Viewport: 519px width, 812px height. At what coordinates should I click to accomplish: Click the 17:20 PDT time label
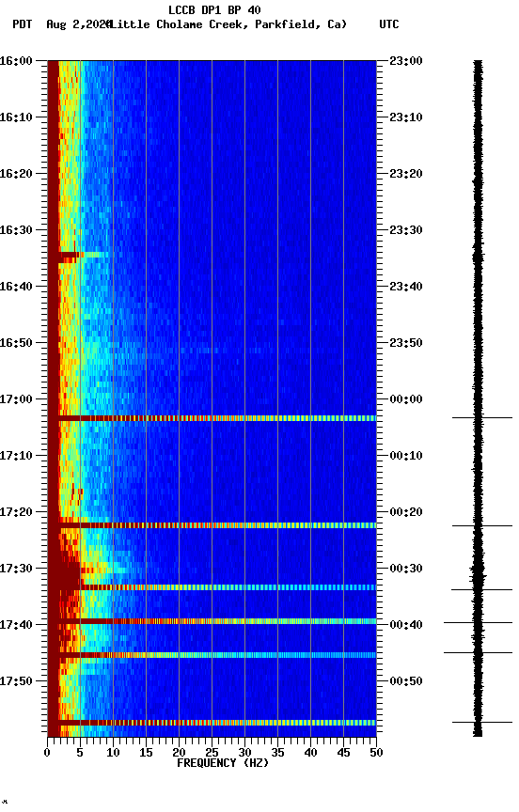(16, 512)
